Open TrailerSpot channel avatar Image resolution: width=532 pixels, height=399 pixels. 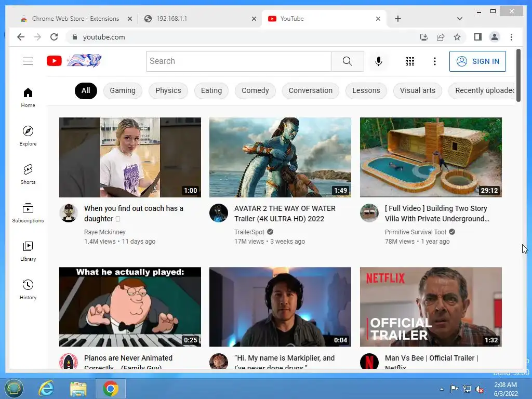point(219,213)
